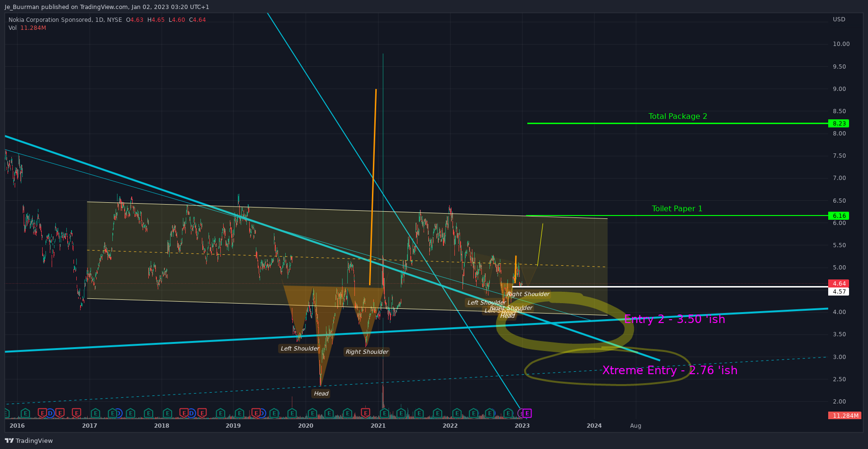Click the high value 'H4.65' in the header
Screen dimensions: 868x449
156,20
